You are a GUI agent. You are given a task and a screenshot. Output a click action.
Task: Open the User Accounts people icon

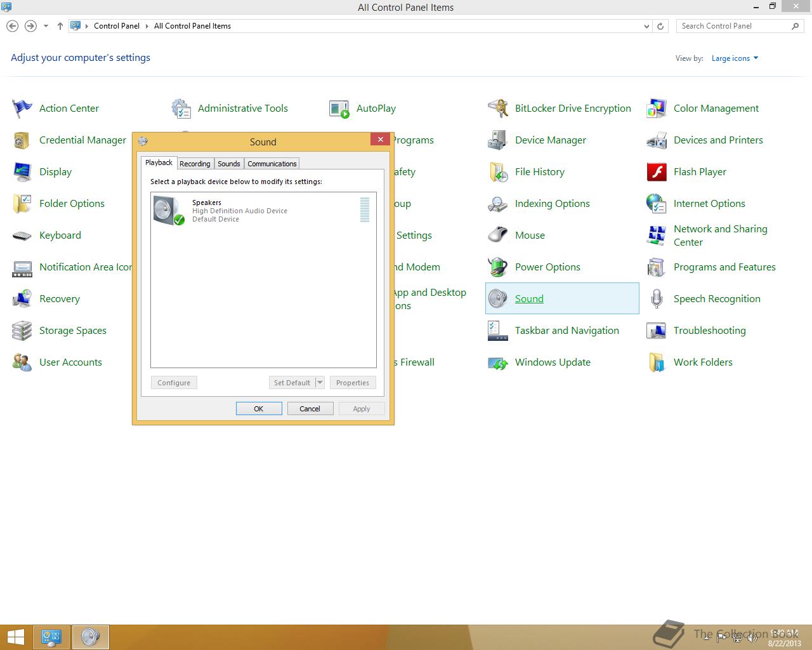(x=22, y=362)
